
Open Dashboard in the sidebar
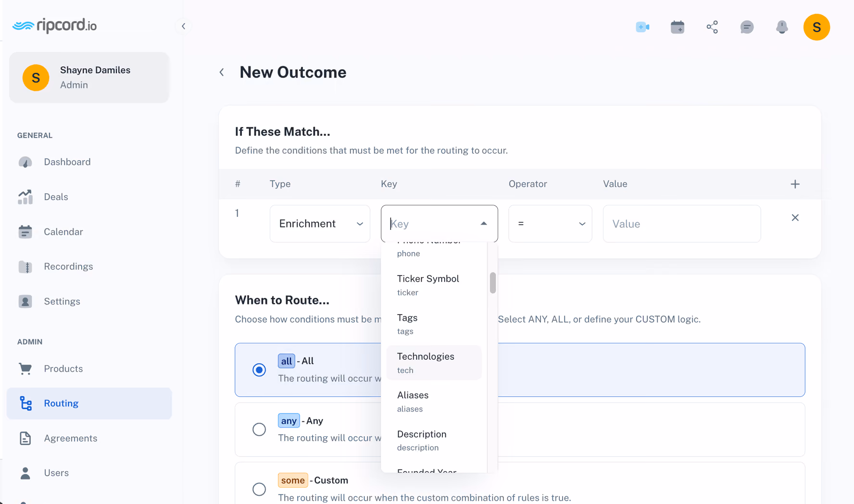(89, 162)
